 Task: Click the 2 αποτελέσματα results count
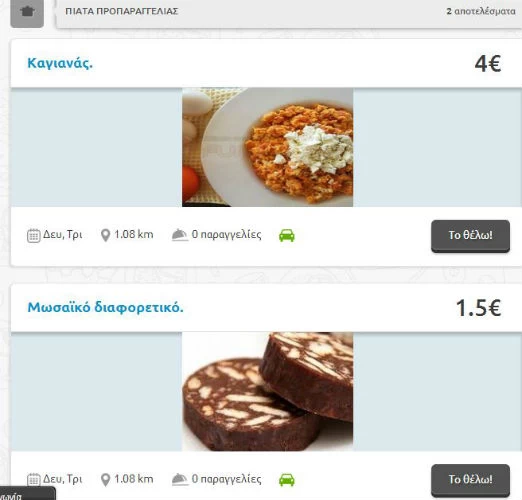tap(481, 11)
